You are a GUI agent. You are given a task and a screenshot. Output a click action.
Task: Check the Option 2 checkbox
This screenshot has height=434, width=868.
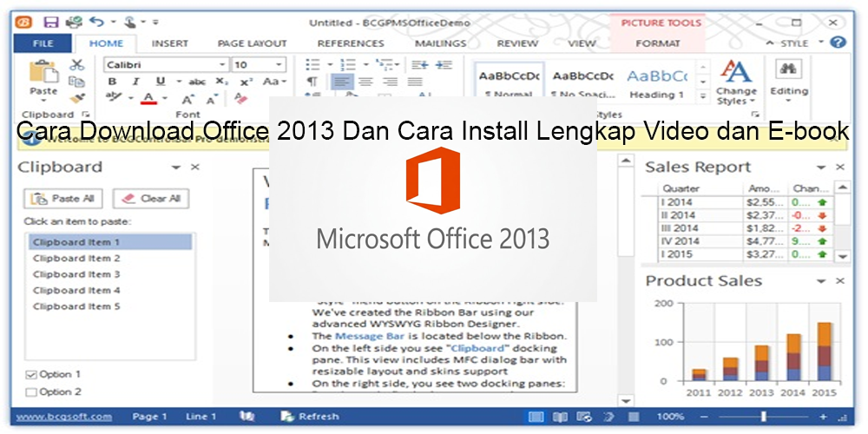31,392
